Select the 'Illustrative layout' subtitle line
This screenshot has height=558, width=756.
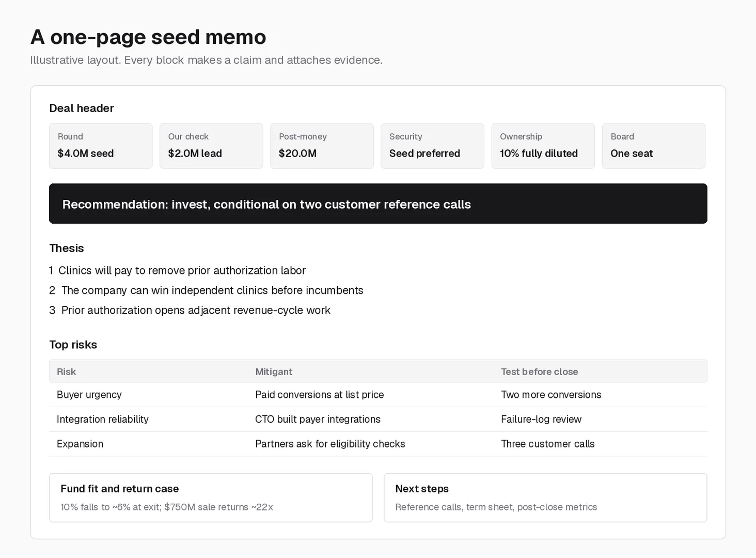(x=206, y=60)
